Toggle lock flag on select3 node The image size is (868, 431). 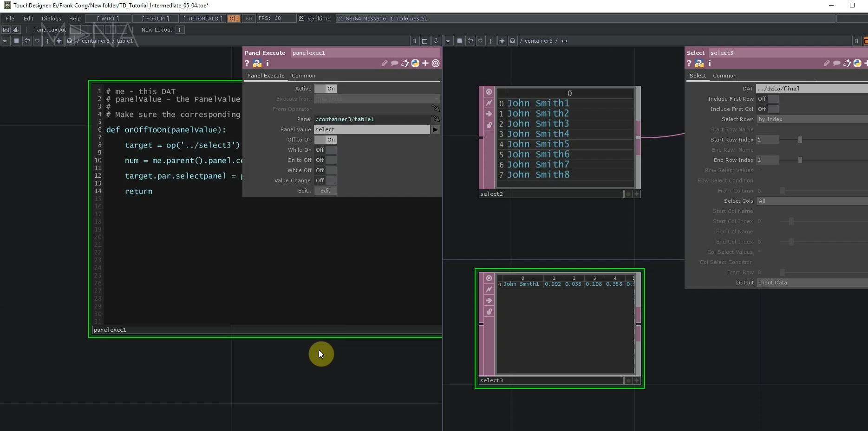(489, 312)
